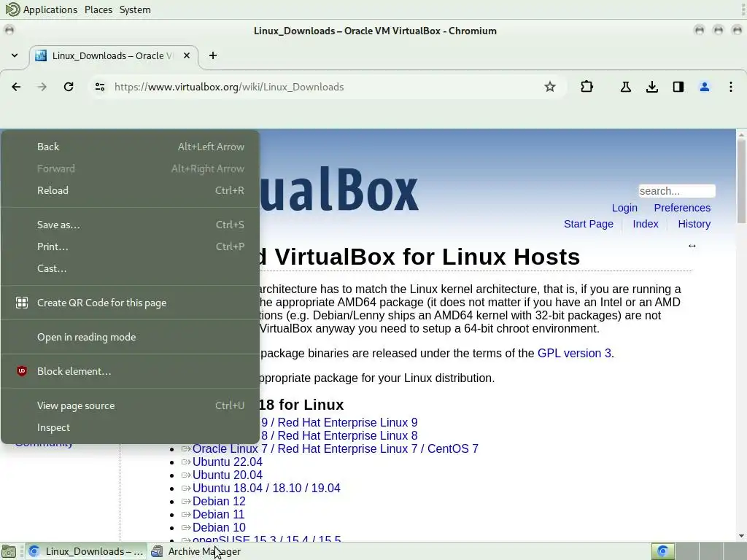Go to the Start Page link
Viewport: 747px width, 560px height.
[x=589, y=224]
